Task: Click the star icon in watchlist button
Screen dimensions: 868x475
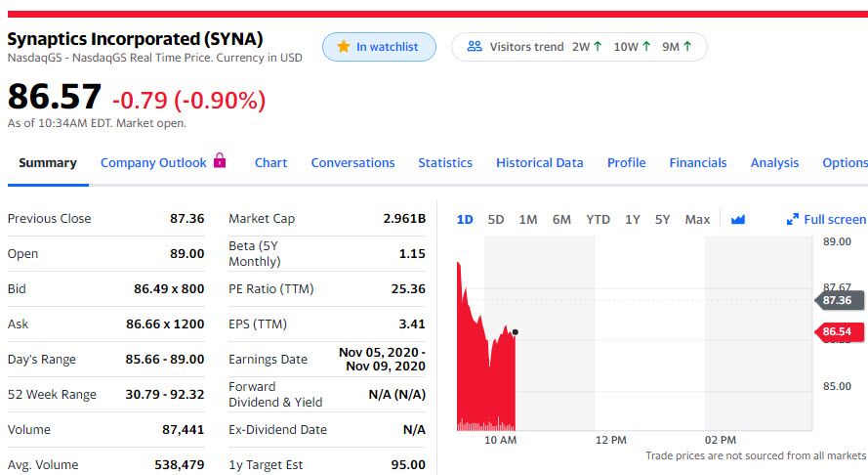Action: 344,47
